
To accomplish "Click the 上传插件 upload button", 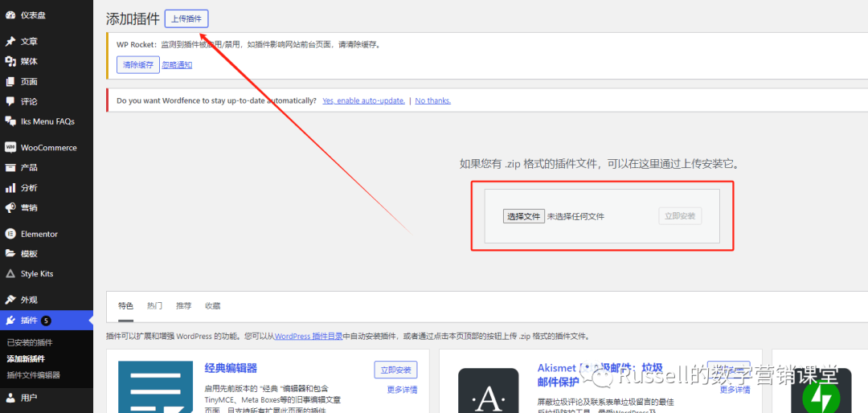I will tap(186, 18).
